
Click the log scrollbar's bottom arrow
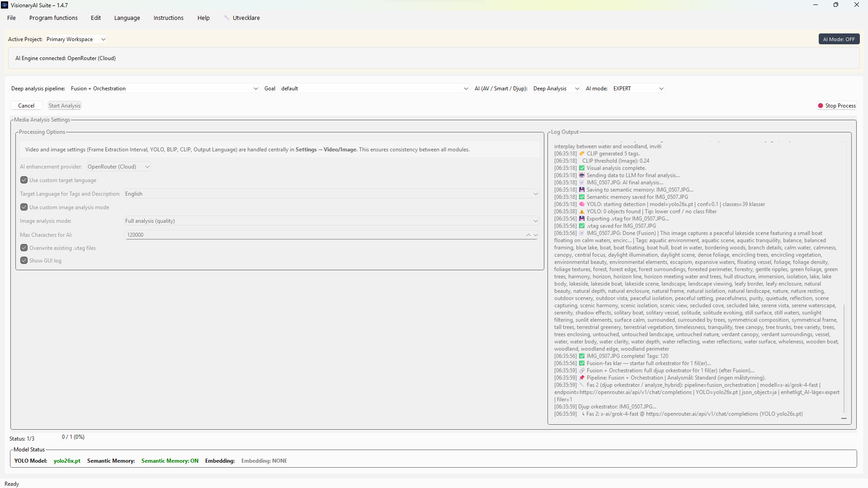(x=844, y=418)
